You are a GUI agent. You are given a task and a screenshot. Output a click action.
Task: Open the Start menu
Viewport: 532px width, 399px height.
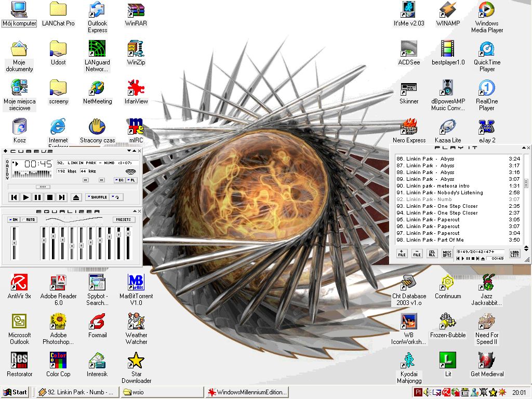(x=16, y=392)
